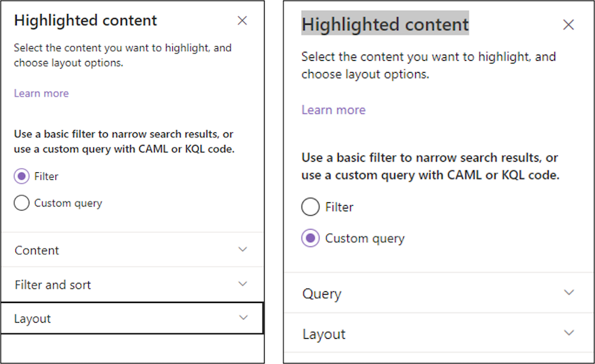This screenshot has height=364, width=595.
Task: Close the pane with Custom query selected
Action: click(568, 25)
